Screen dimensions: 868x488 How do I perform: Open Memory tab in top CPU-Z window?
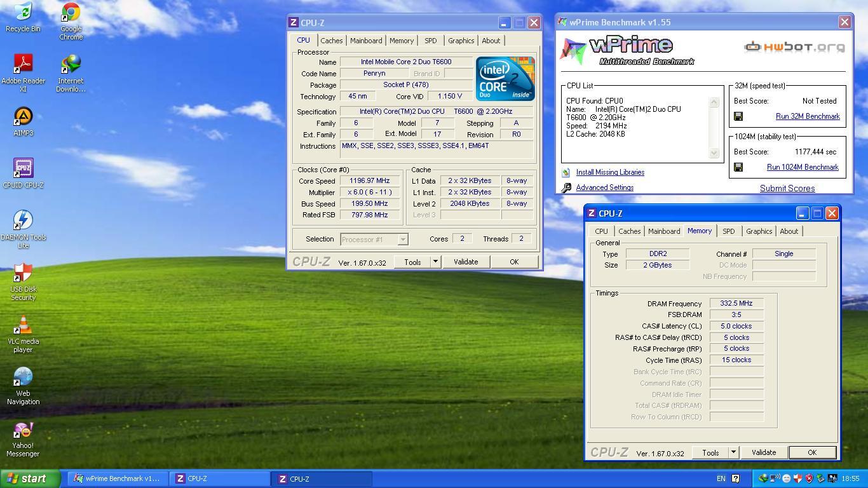coord(402,41)
